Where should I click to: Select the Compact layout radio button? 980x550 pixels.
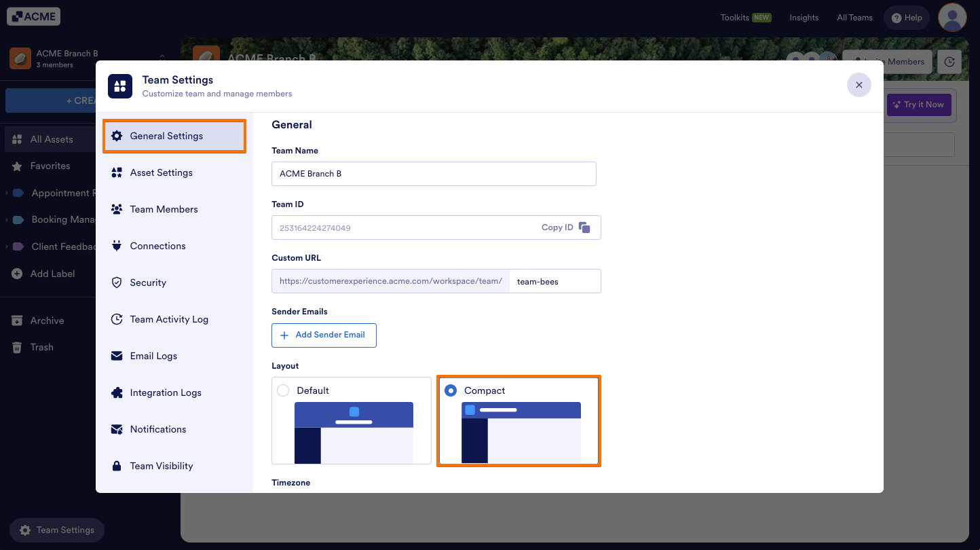click(x=450, y=390)
